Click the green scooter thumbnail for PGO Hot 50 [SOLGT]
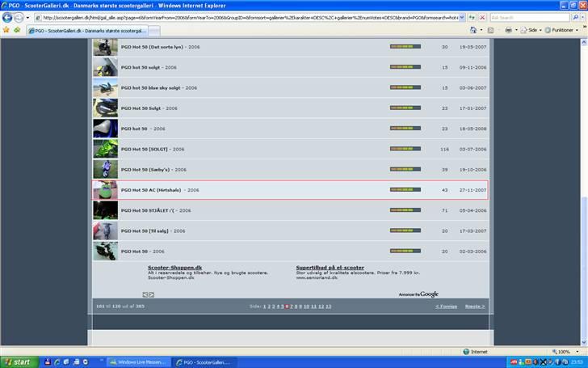 coord(105,150)
